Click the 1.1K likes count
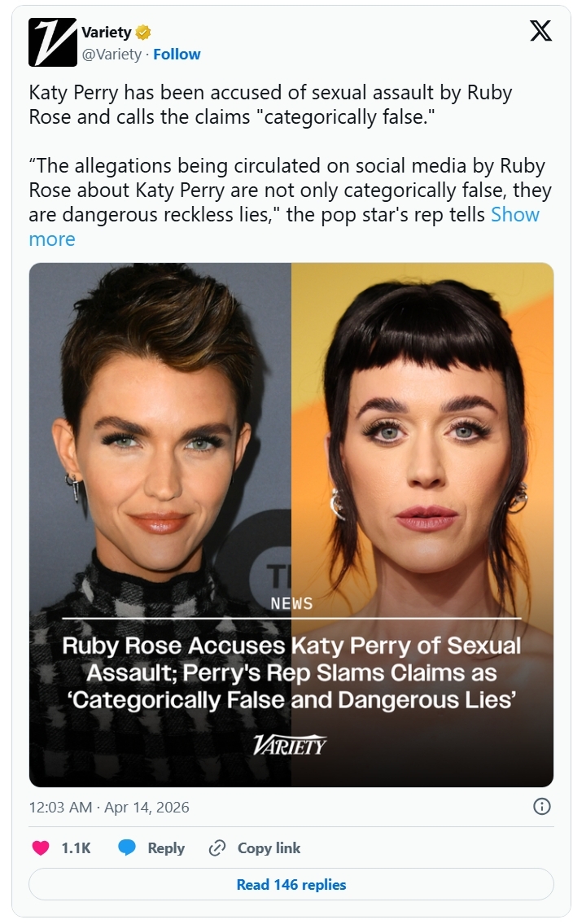The width and height of the screenshot is (573, 924). (x=76, y=848)
